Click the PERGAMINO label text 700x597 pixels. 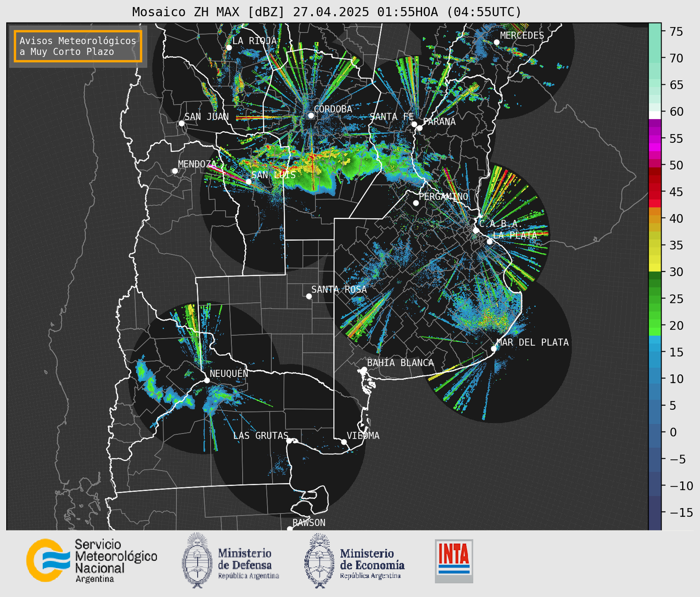pyautogui.click(x=444, y=196)
